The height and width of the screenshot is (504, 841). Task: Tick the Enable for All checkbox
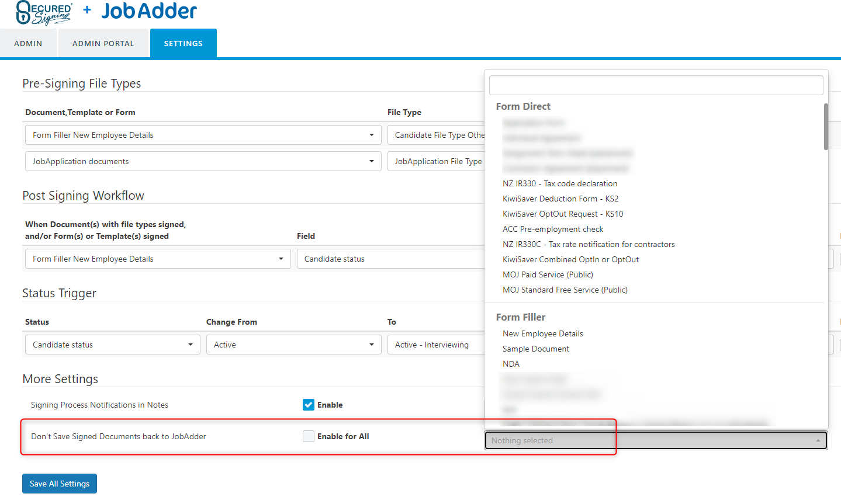309,436
